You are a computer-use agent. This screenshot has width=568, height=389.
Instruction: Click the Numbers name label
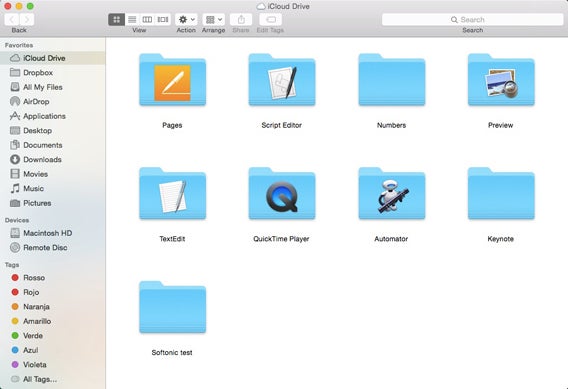[392, 125]
